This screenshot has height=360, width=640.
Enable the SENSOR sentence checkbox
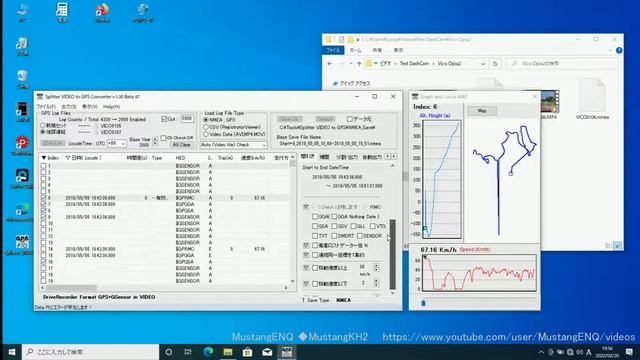point(360,236)
